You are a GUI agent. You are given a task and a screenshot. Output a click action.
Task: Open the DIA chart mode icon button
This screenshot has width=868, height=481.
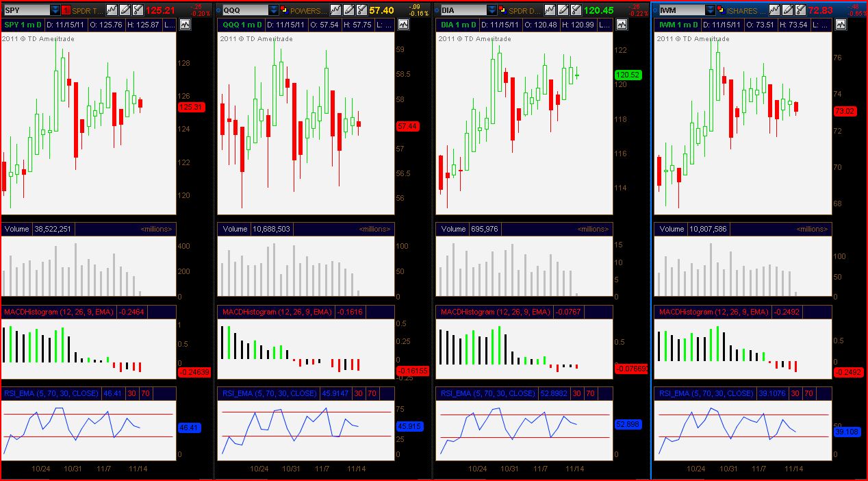tap(621, 24)
